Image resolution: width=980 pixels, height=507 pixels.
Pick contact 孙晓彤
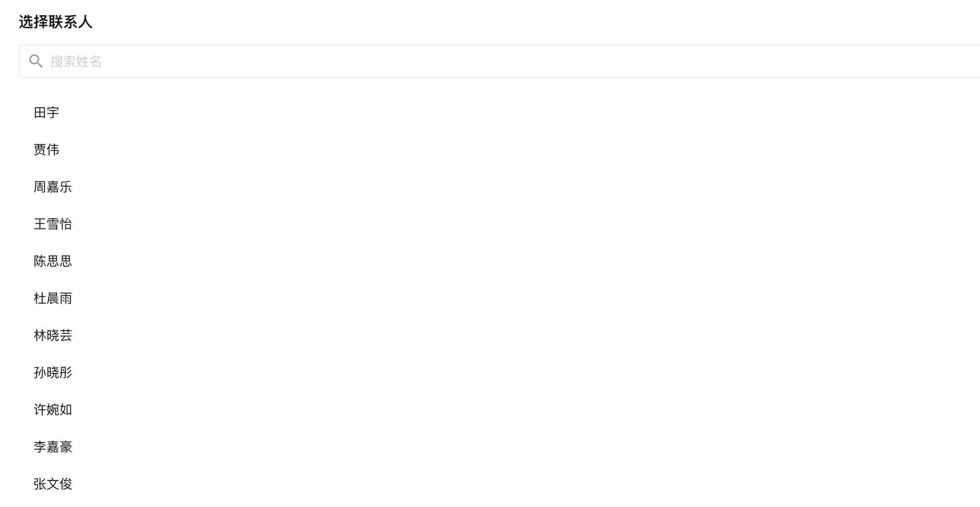[499, 372]
